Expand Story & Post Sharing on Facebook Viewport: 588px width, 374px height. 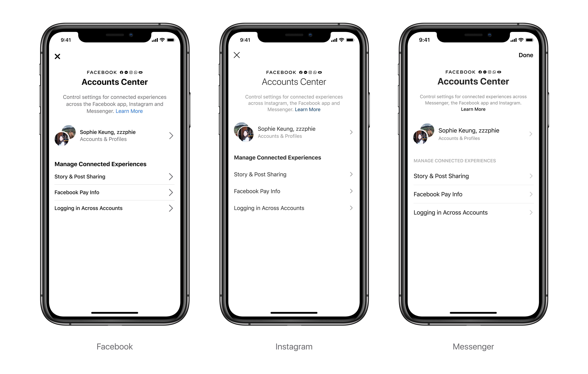coord(113,176)
